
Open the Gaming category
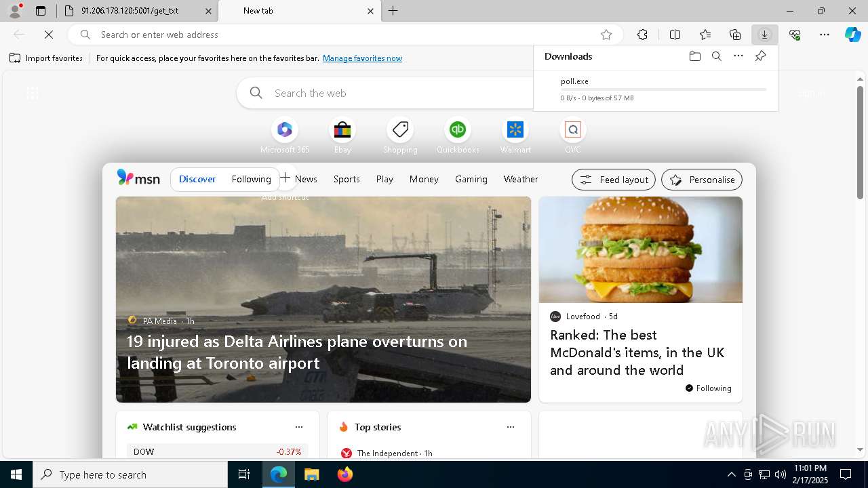tap(471, 179)
